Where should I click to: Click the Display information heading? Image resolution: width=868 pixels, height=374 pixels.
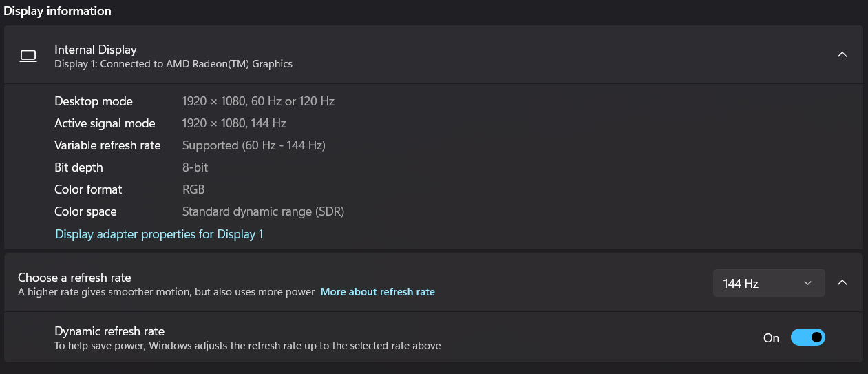tap(58, 11)
